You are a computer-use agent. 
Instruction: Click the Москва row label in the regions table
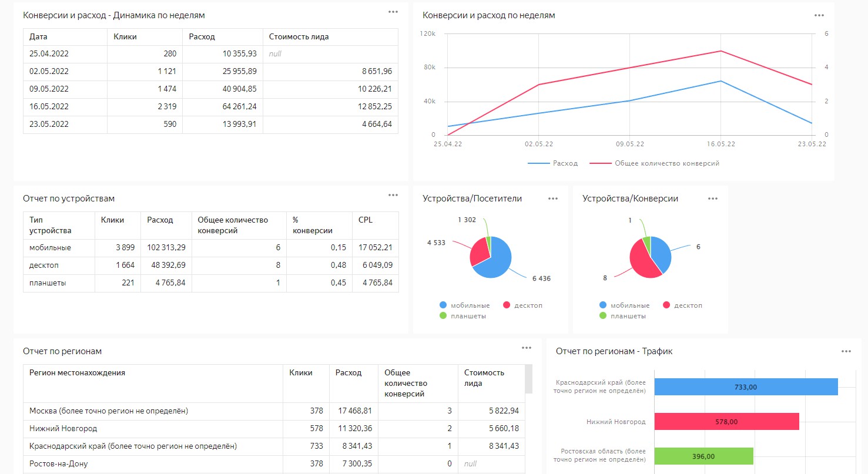coord(153,411)
